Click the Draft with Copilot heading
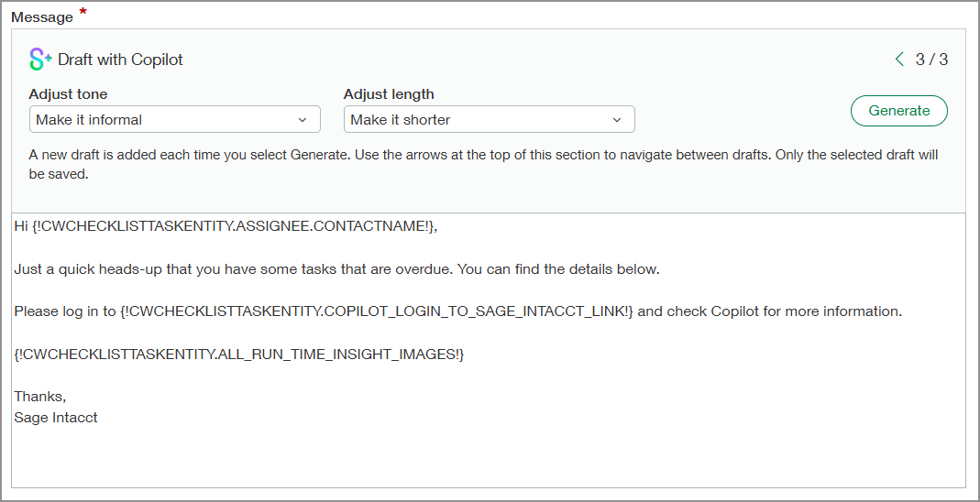 tap(120, 60)
